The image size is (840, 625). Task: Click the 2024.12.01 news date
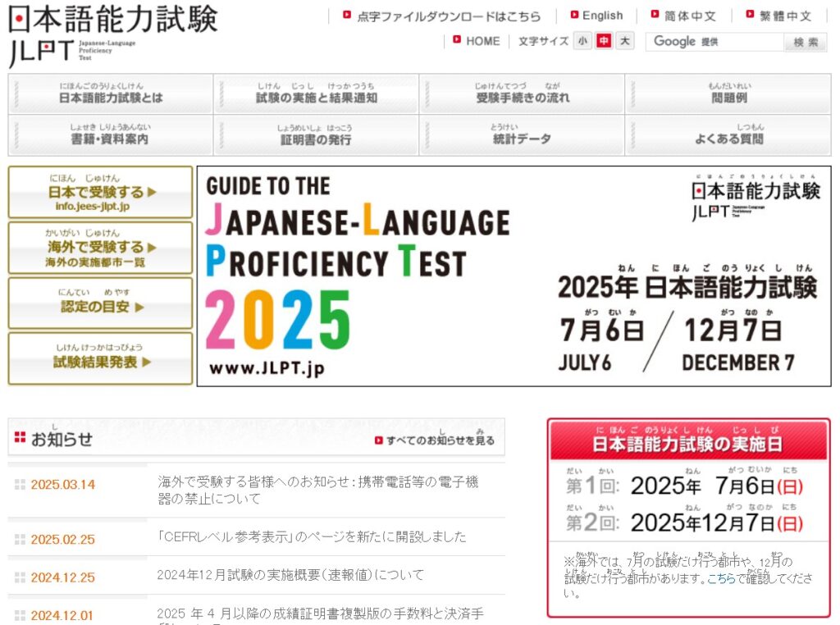pos(62,615)
